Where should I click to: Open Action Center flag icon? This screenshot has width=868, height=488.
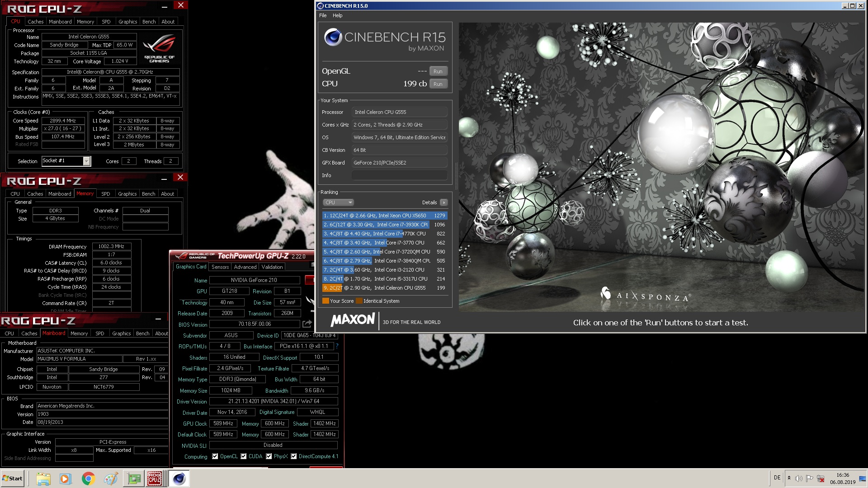(x=809, y=479)
